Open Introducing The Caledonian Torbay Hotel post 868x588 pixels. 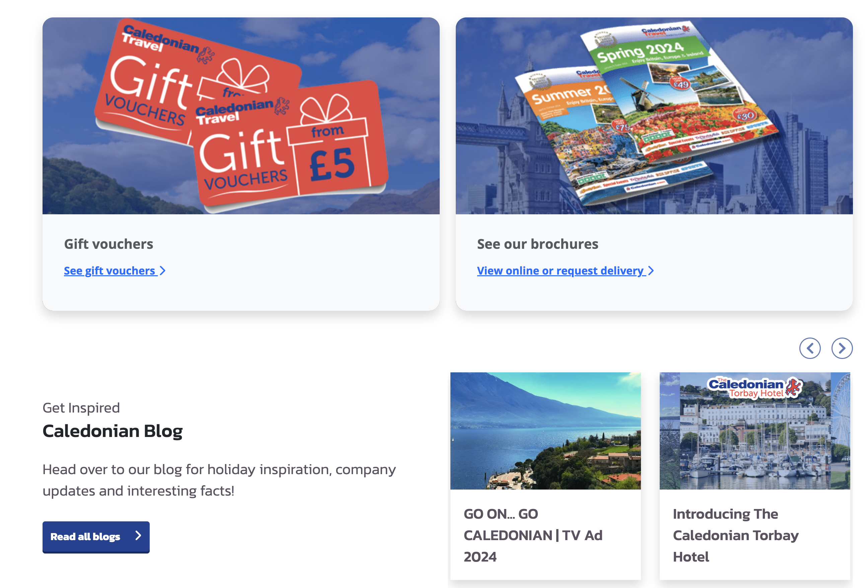tap(735, 535)
